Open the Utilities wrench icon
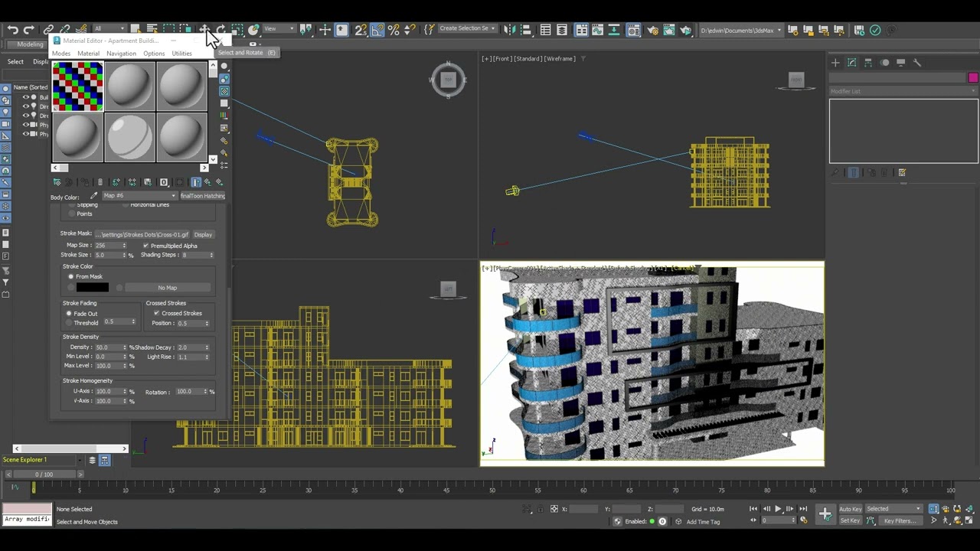The height and width of the screenshot is (551, 980). pyautogui.click(x=917, y=63)
